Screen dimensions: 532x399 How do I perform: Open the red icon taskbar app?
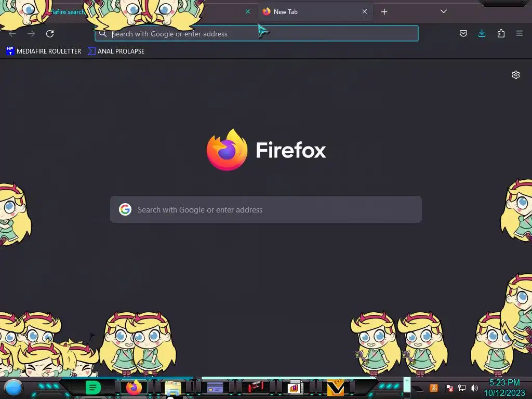coord(255,387)
